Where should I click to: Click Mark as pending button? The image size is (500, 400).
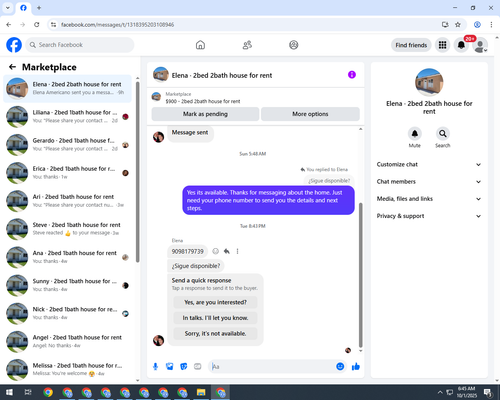point(205,114)
